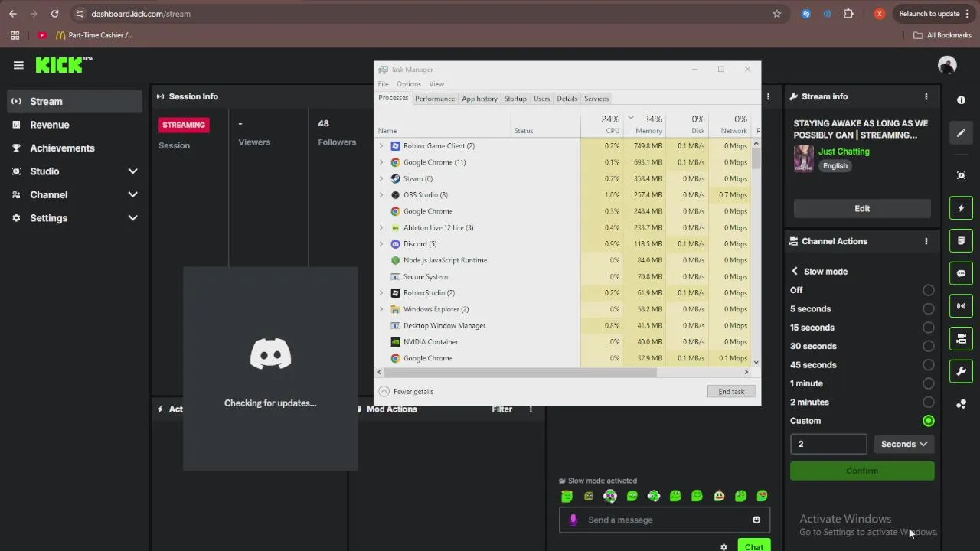
Task: Click the purple microphone icon in chat box
Action: pyautogui.click(x=573, y=520)
